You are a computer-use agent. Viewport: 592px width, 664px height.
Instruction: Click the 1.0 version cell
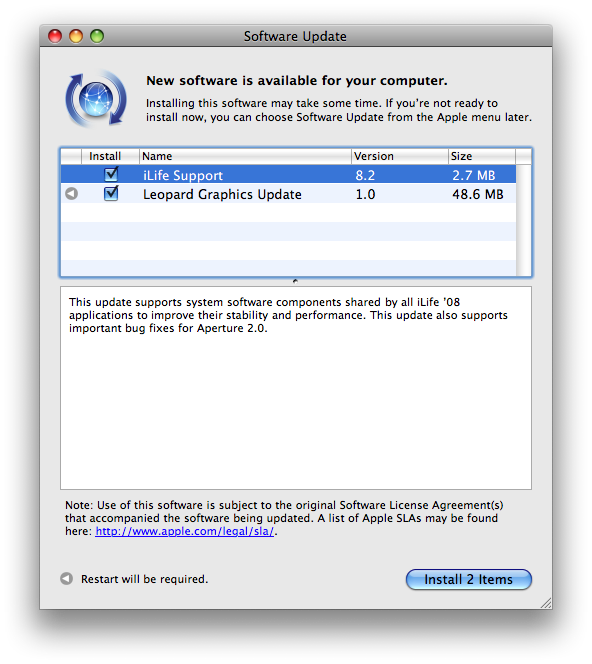[x=365, y=194]
